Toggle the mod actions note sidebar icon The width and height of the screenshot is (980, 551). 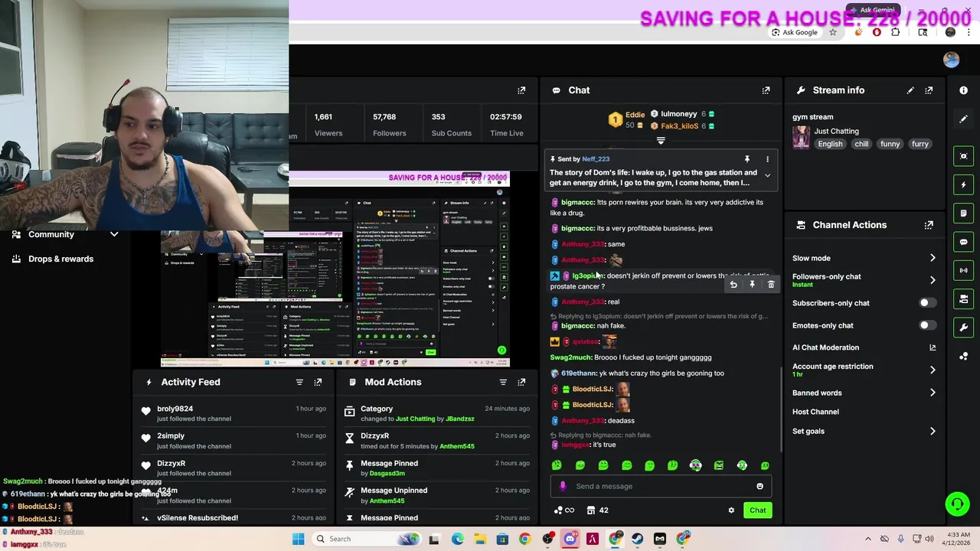964,213
